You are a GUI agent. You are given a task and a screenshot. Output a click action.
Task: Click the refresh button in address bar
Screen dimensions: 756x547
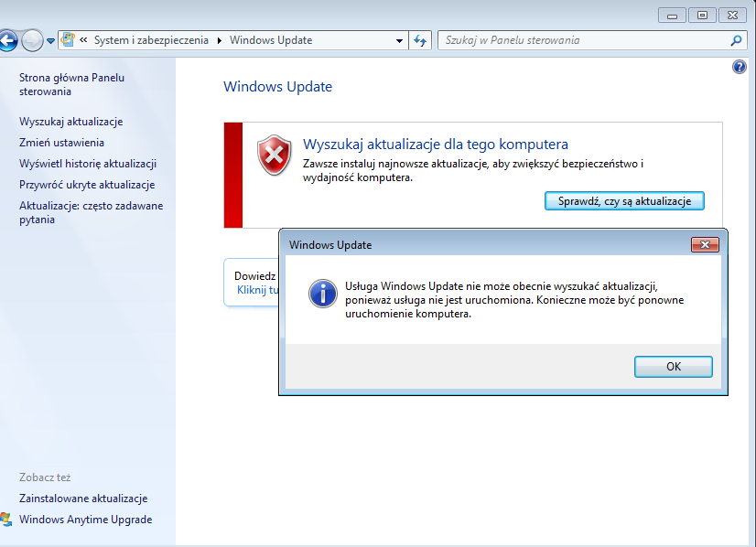tap(420, 40)
